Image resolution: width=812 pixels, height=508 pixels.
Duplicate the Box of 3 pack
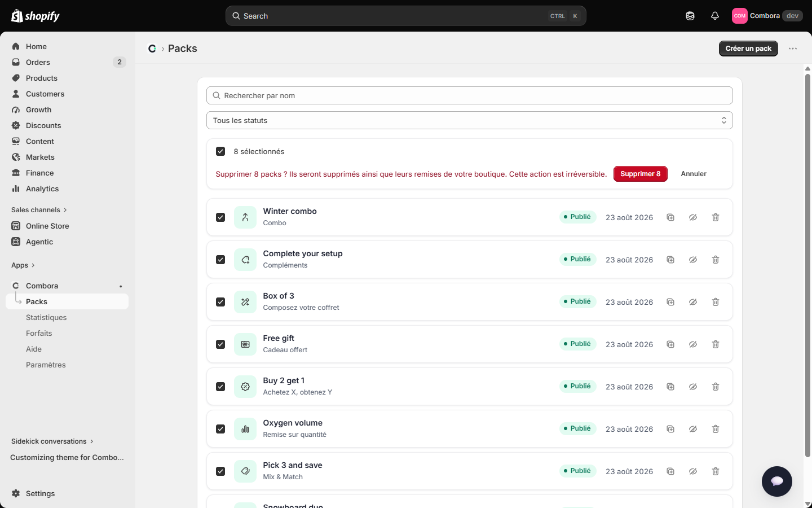(670, 302)
